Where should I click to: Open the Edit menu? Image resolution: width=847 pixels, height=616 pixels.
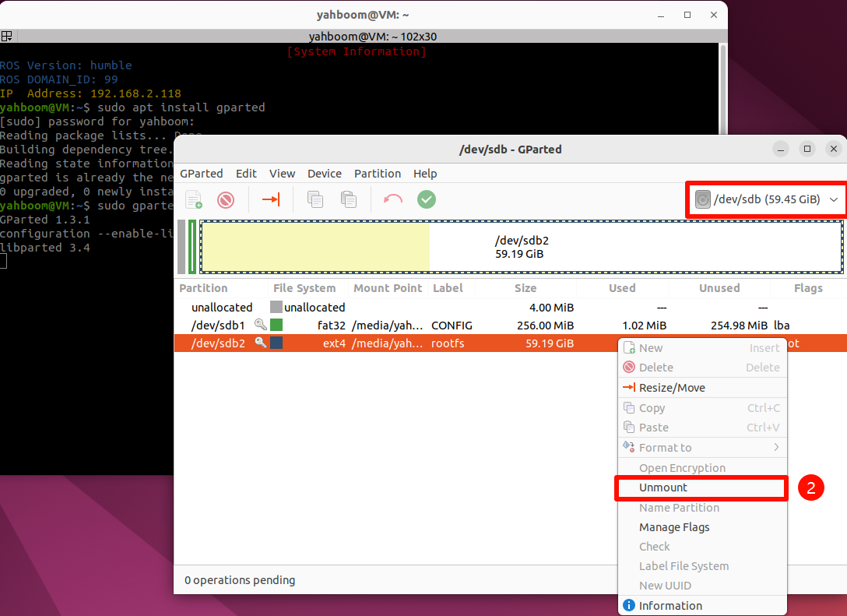(x=246, y=174)
